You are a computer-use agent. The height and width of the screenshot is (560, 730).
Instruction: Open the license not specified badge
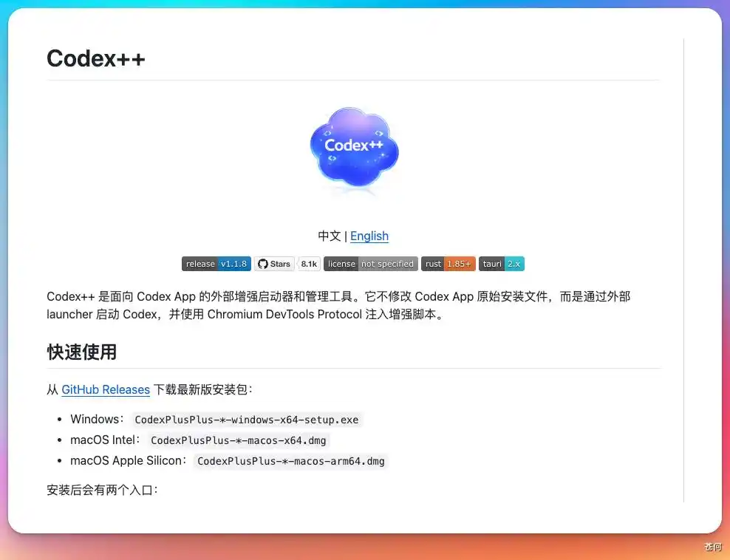click(x=371, y=264)
